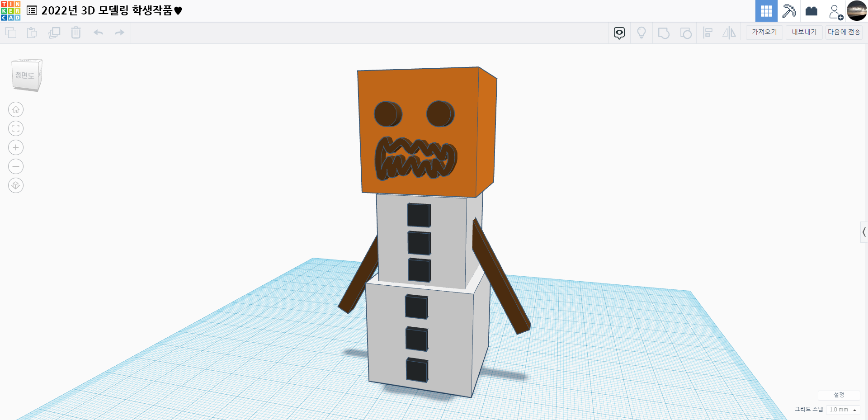Click the Group shapes icon

(x=664, y=33)
